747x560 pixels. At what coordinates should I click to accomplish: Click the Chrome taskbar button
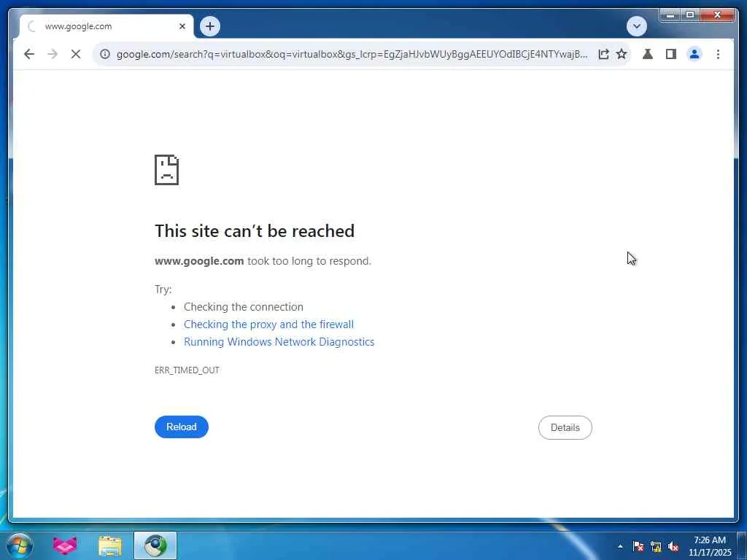click(155, 545)
